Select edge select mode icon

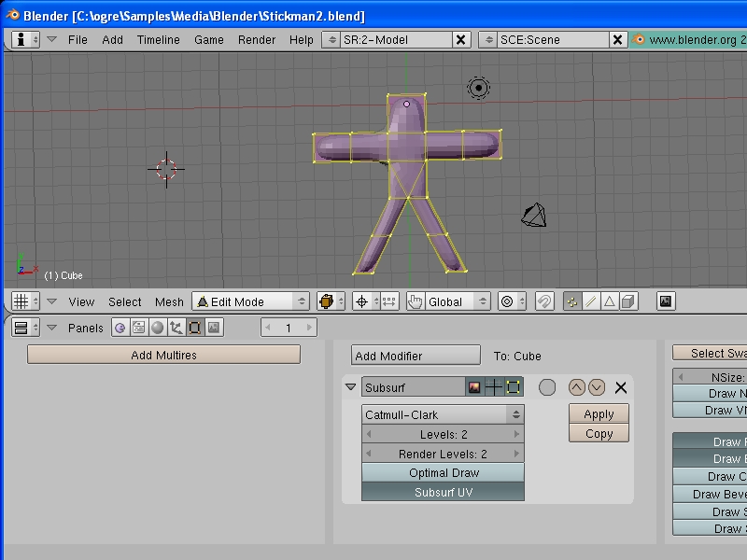pos(591,301)
